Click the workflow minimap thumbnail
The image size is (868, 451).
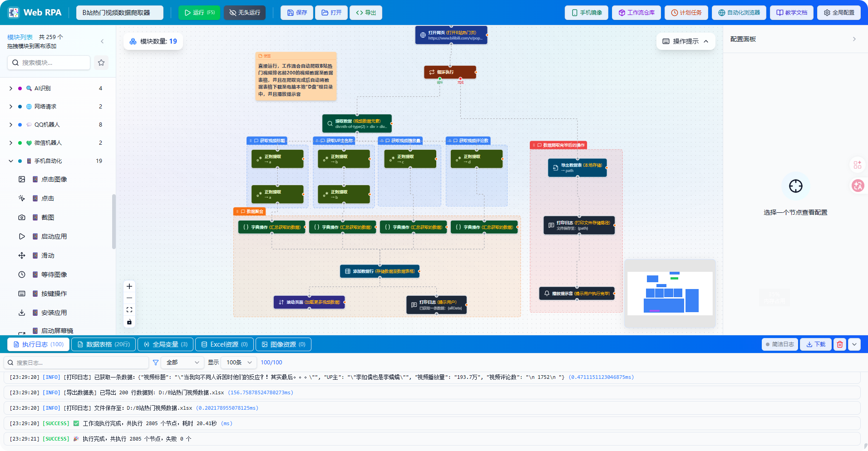pos(670,293)
